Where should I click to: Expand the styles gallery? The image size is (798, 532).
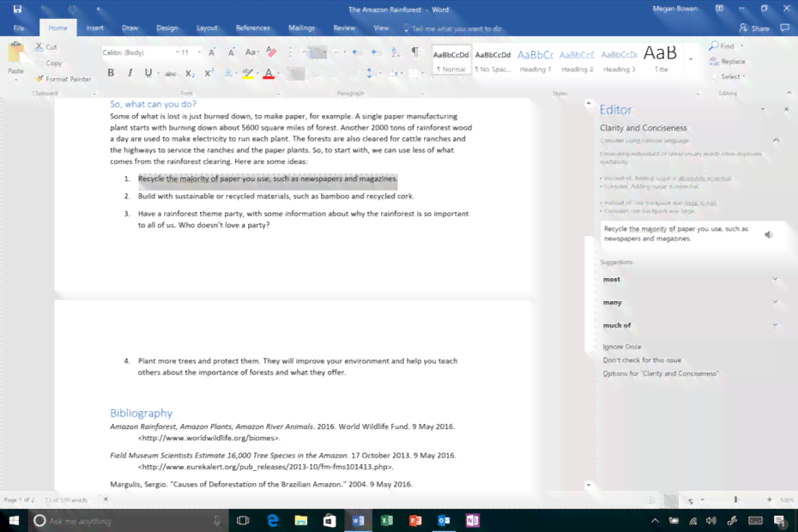point(691,60)
